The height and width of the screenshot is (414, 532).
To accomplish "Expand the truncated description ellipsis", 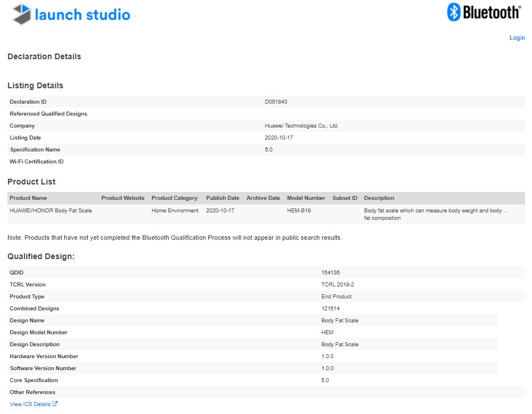I will pos(505,211).
